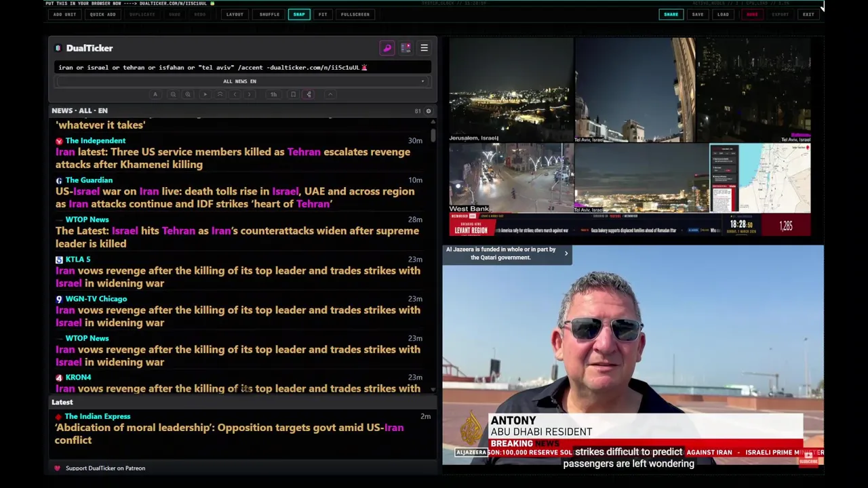Click red YouTube subscribe icon on video
The image size is (868, 488).
(x=808, y=458)
